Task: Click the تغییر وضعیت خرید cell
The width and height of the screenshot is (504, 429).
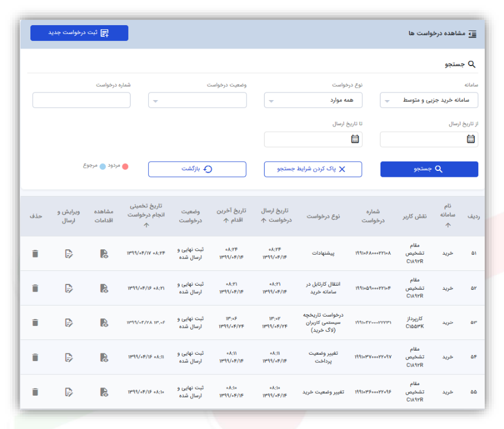Action: [x=323, y=392]
